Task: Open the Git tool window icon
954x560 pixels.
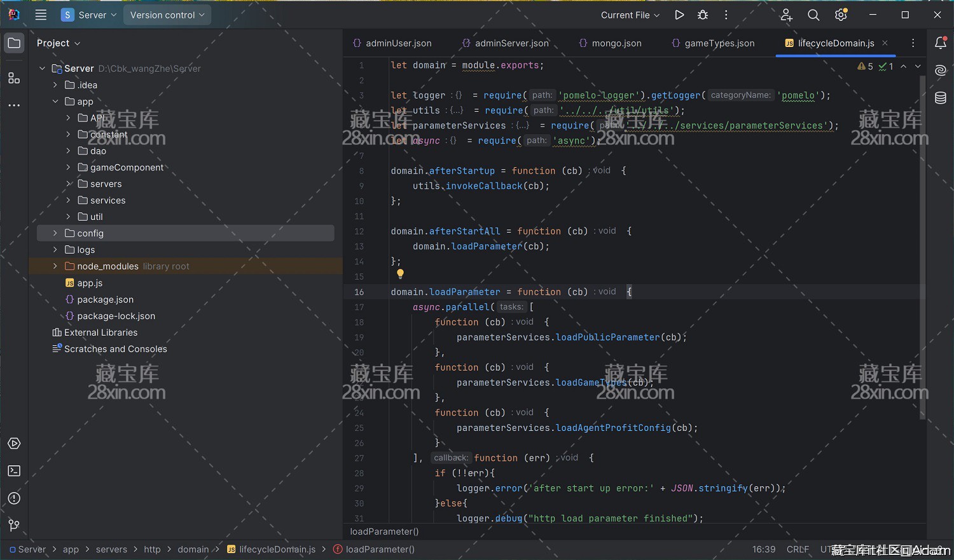Action: 14,525
